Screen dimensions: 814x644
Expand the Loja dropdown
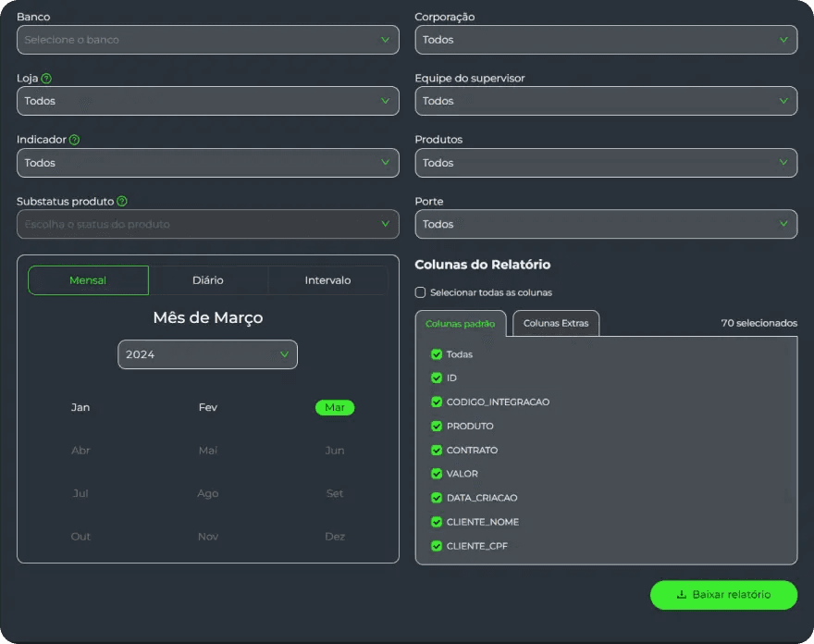click(207, 101)
